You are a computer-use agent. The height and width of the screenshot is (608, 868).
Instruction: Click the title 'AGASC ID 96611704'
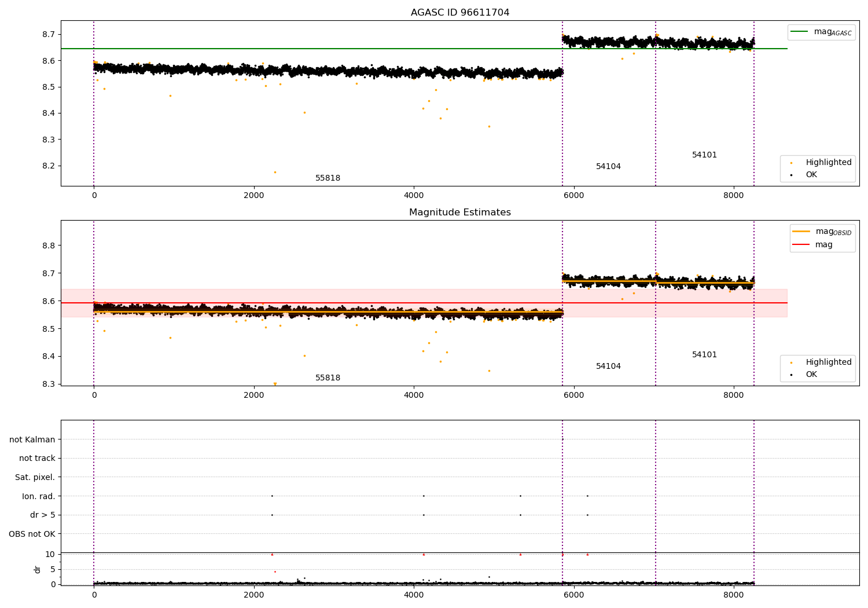click(x=460, y=13)
